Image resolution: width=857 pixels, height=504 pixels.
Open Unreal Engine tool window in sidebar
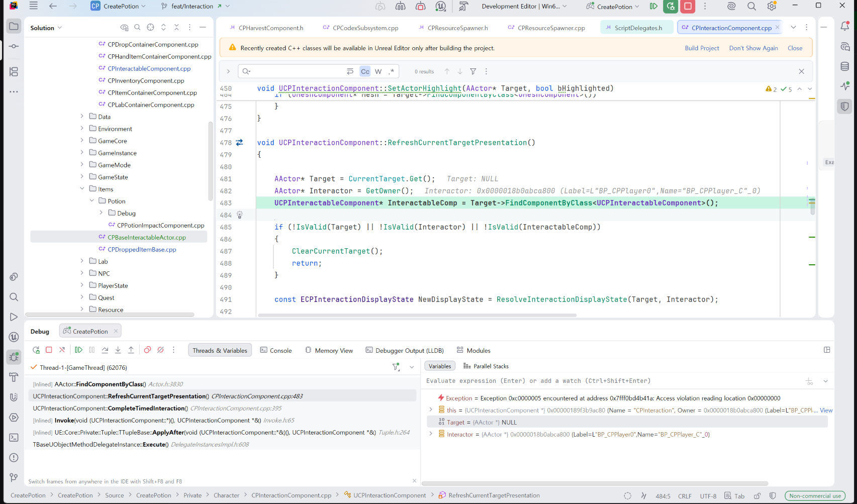click(14, 337)
